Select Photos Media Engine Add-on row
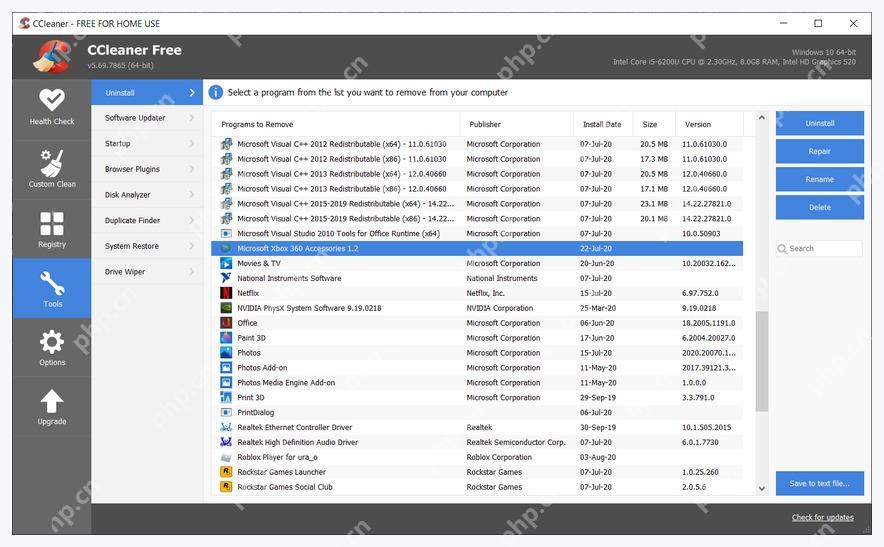The width and height of the screenshot is (884, 547). [477, 383]
